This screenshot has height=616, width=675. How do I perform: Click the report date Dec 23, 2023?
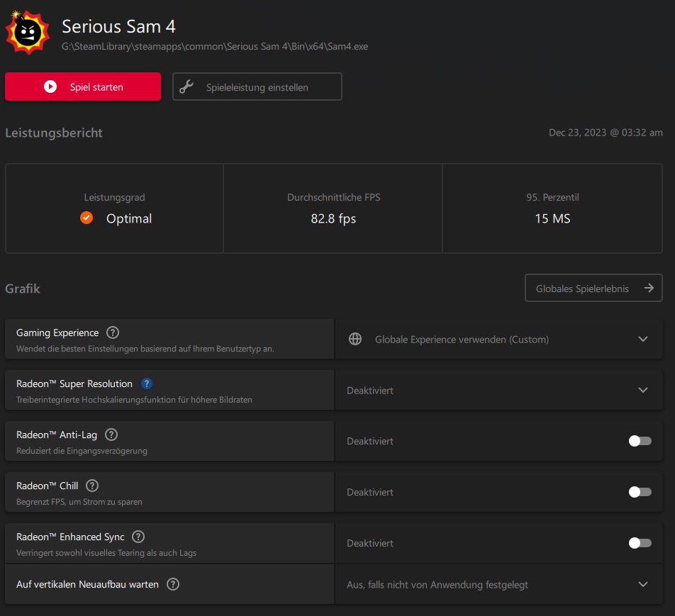click(606, 133)
